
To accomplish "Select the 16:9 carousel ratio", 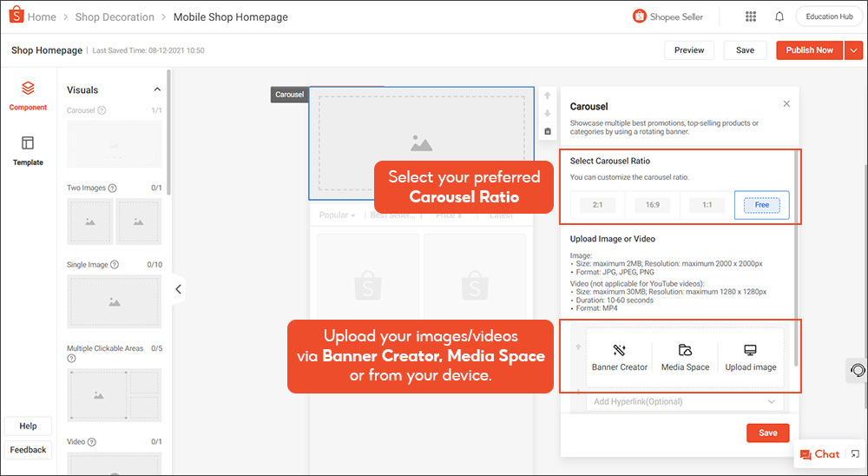I will coord(651,205).
